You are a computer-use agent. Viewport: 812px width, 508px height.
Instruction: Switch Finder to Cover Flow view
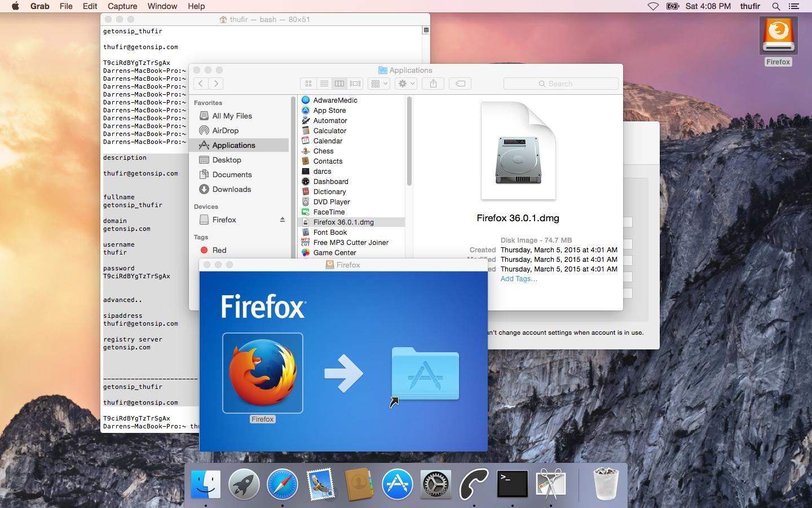(355, 84)
